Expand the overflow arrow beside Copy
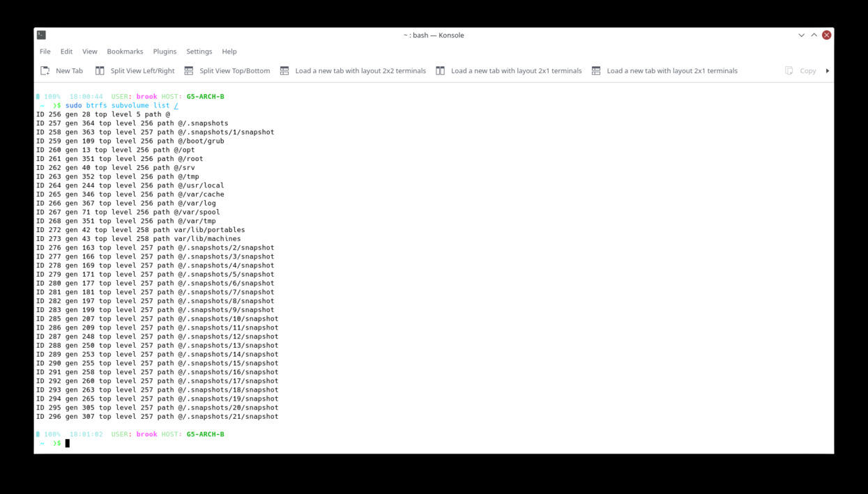This screenshot has width=868, height=494. [x=827, y=70]
